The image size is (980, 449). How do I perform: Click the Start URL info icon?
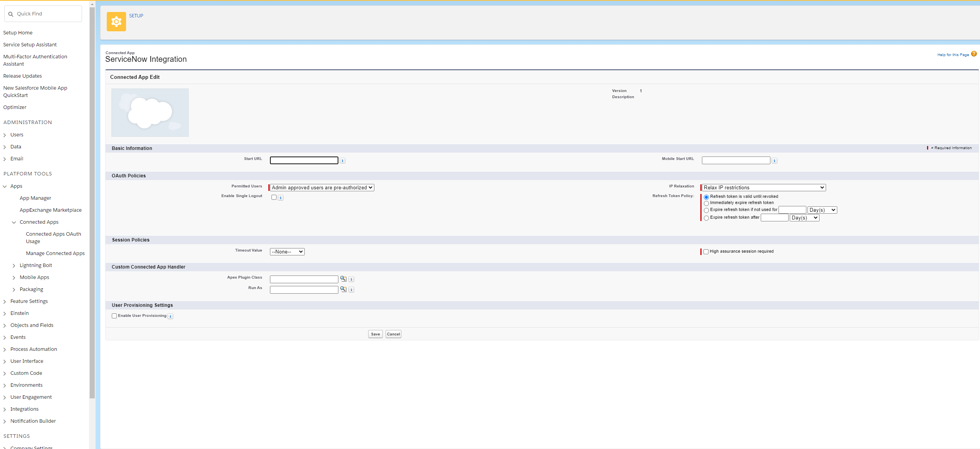click(x=343, y=161)
